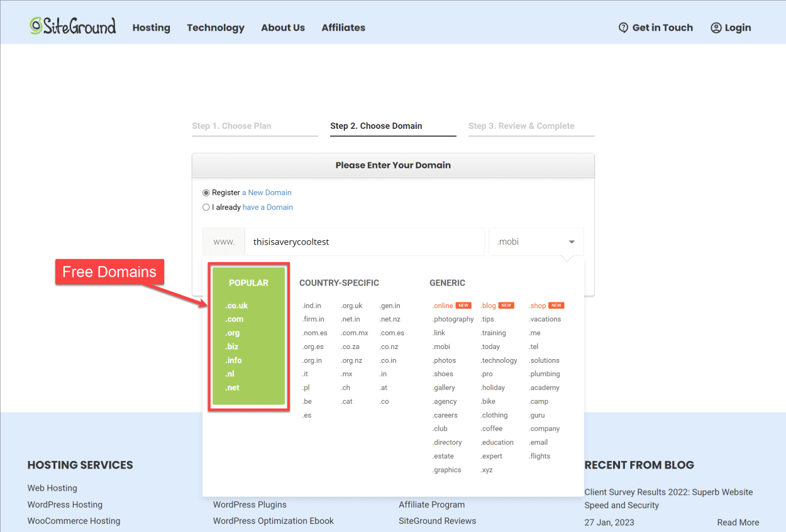
Task: Pick the .coffee extension
Action: point(492,429)
